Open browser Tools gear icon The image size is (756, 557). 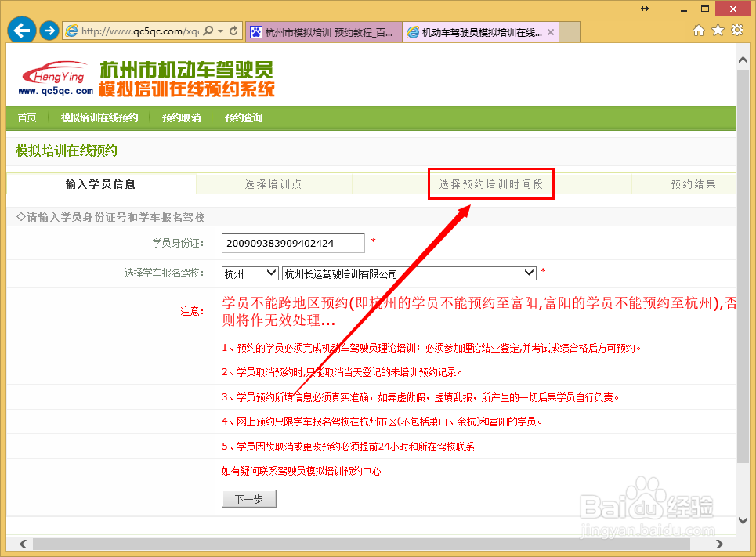tap(737, 31)
